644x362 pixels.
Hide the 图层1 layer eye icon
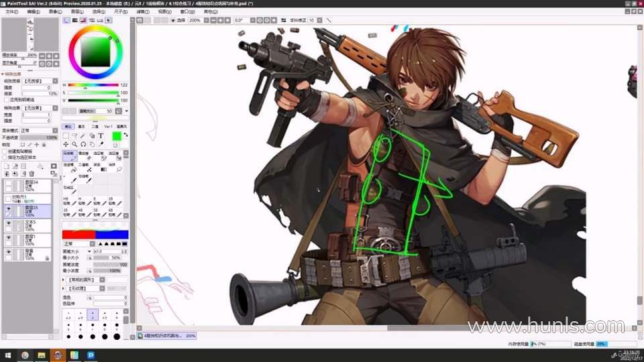[8, 237]
